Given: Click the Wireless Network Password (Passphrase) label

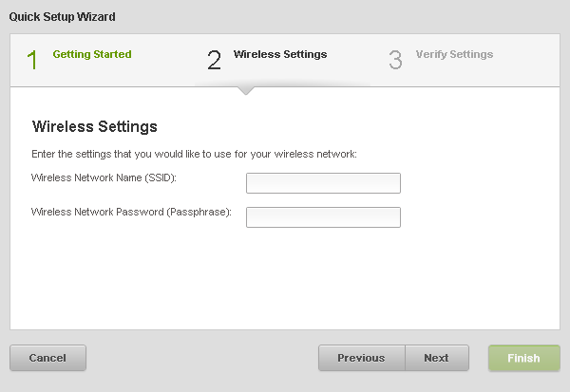Looking at the screenshot, I should coord(131,212).
